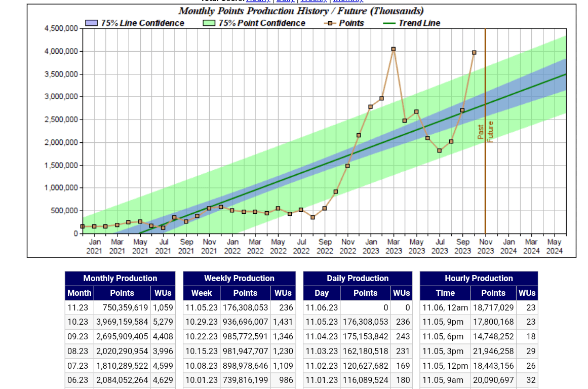Select daily points value 162,180,518

click(366, 351)
